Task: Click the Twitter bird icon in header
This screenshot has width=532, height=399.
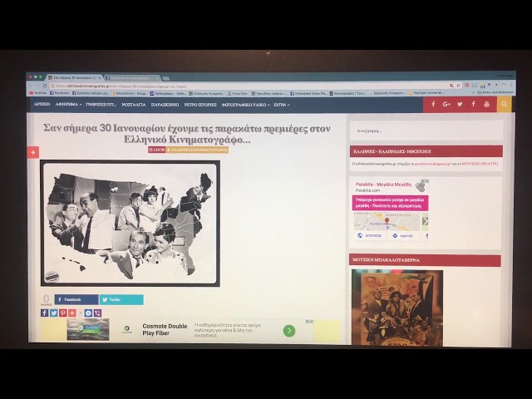Action: click(x=460, y=104)
